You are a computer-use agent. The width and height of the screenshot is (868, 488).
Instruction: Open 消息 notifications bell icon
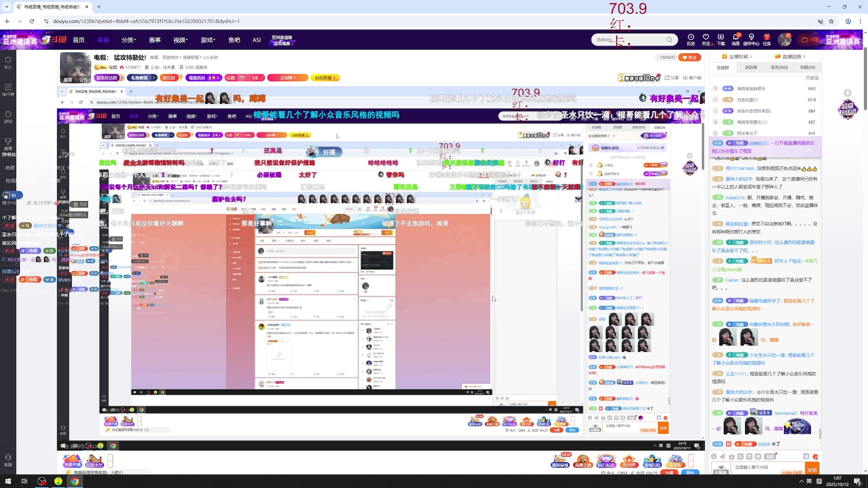click(x=736, y=38)
